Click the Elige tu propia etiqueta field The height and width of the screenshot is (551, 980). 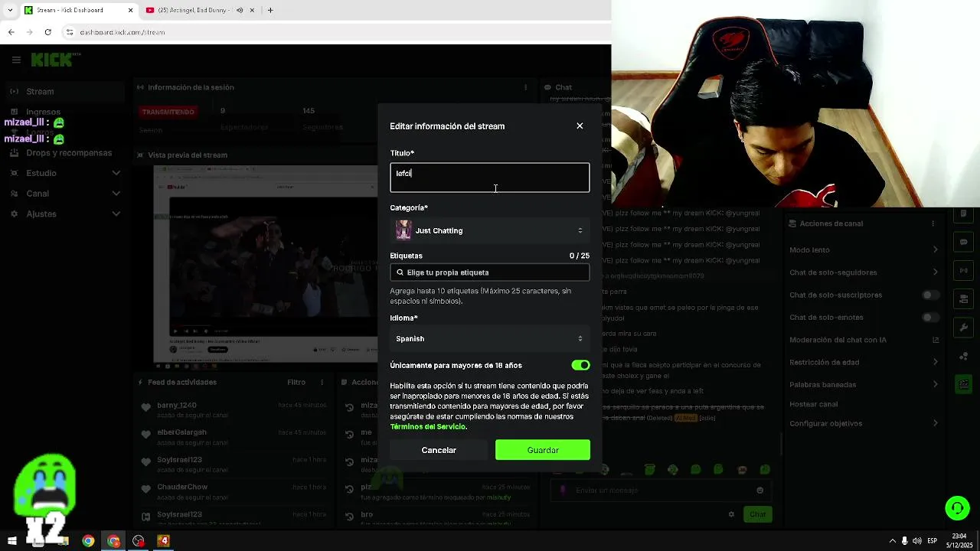pyautogui.click(x=490, y=272)
